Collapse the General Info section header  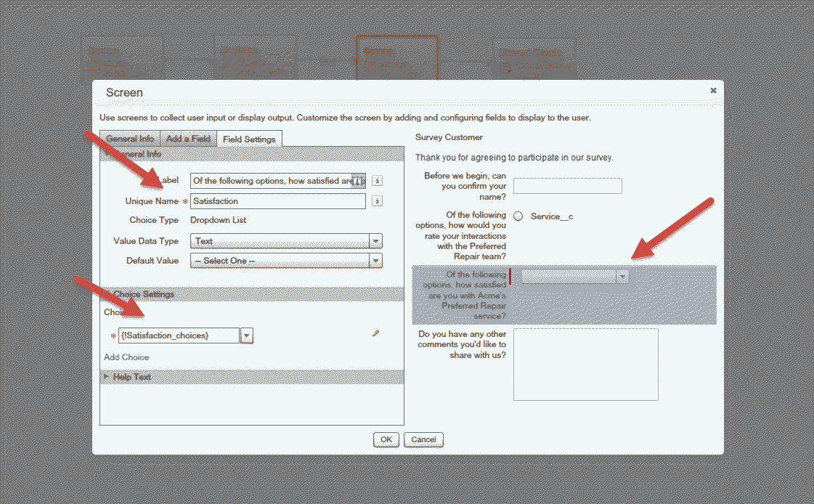[x=252, y=154]
